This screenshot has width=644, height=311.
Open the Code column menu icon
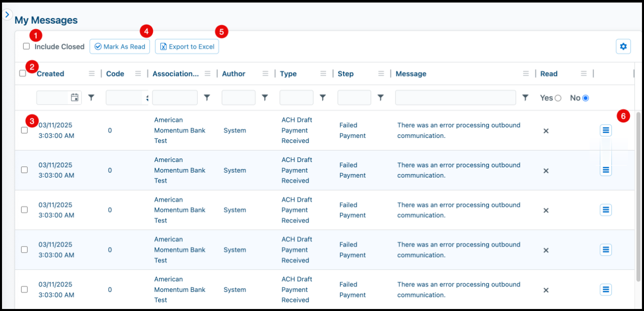[x=138, y=73]
